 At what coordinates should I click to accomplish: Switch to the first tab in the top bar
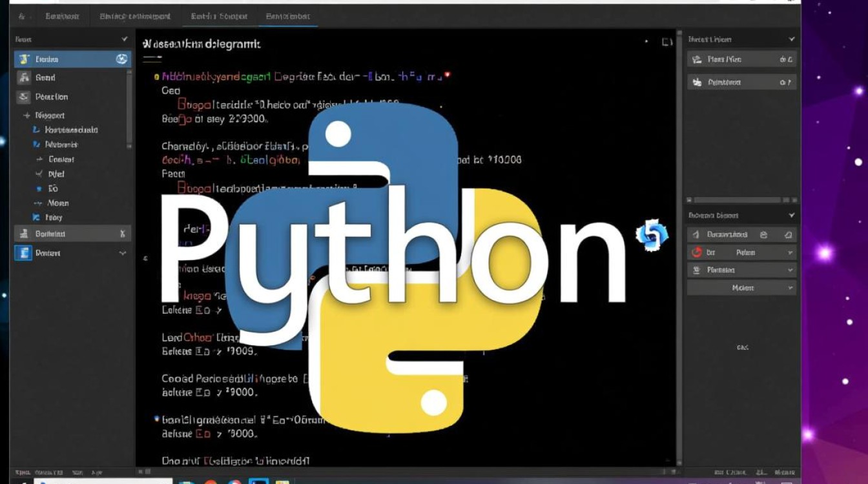point(63,16)
